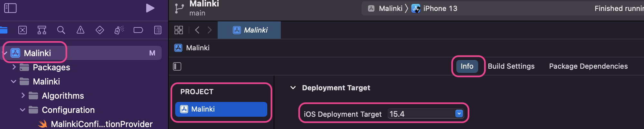Select the Malinki scheme in toolbar

point(386,8)
